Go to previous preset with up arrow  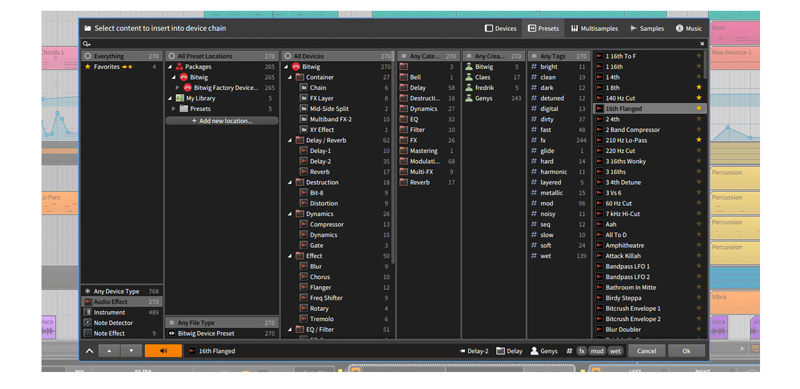(x=109, y=351)
